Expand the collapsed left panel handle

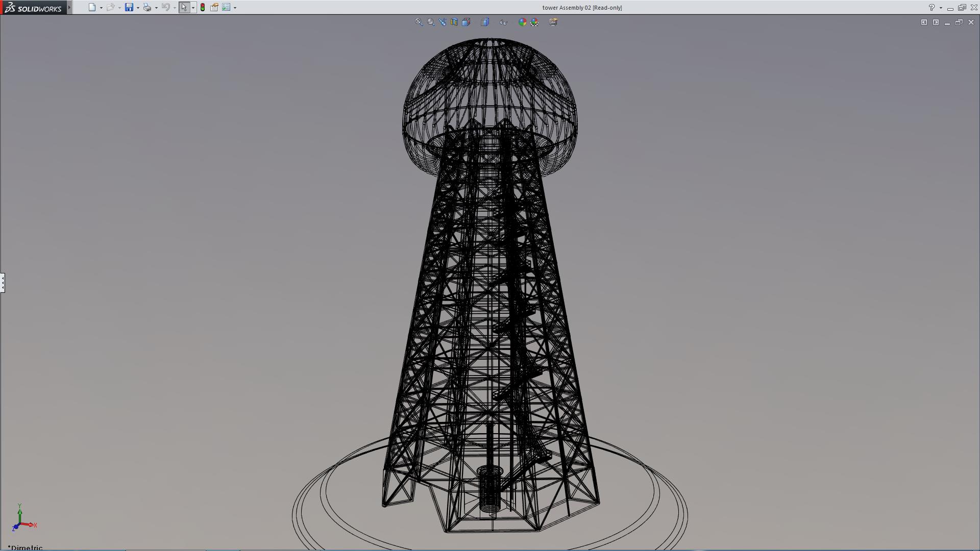coord(3,283)
